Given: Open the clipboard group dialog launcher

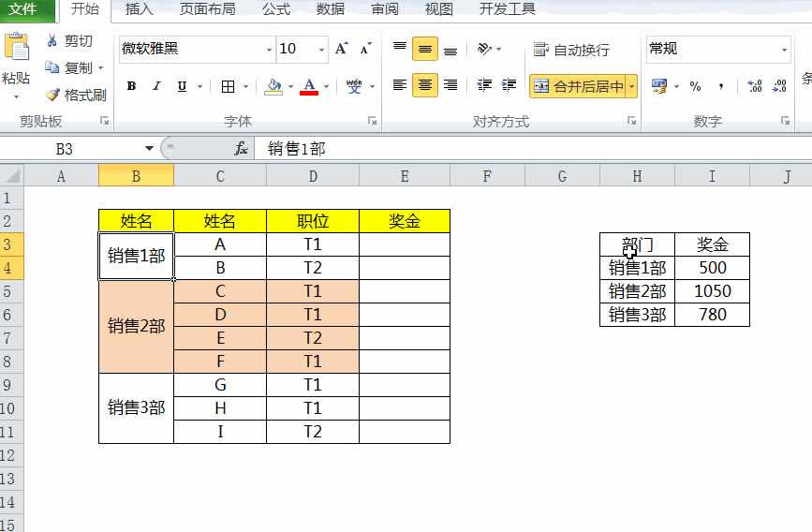Looking at the screenshot, I should coord(104,121).
